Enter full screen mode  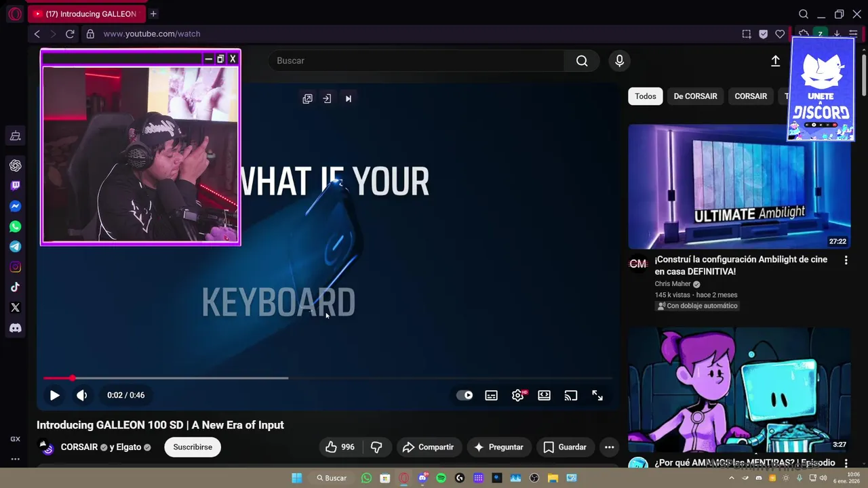(597, 395)
